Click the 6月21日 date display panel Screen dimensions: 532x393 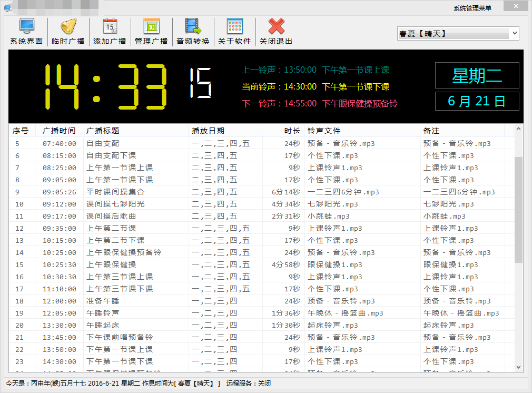click(x=477, y=101)
